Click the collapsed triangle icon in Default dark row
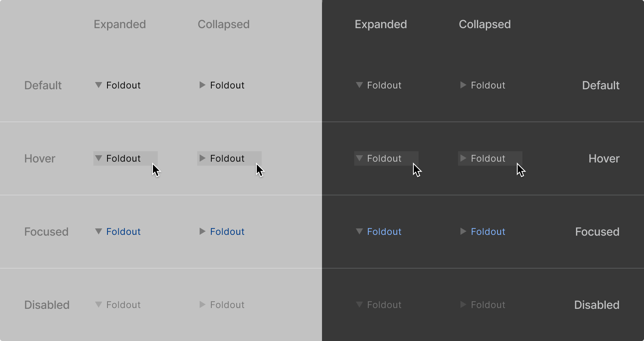Viewport: 644px width, 341px height. (x=463, y=85)
